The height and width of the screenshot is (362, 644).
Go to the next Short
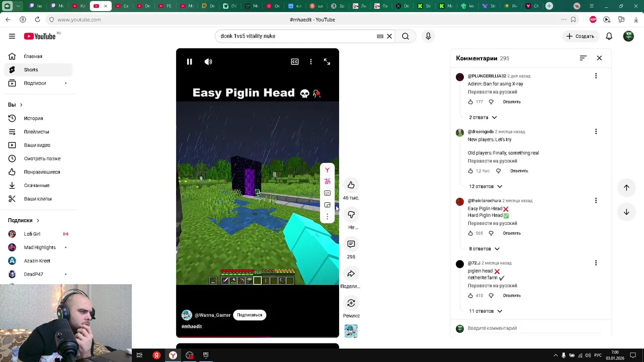click(626, 212)
